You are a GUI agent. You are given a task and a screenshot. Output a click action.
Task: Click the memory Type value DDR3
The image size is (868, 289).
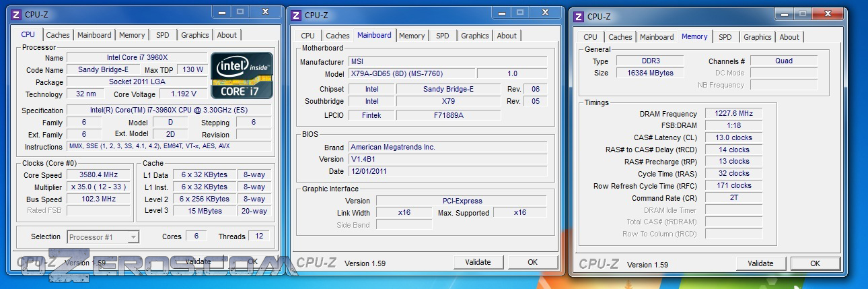[649, 61]
